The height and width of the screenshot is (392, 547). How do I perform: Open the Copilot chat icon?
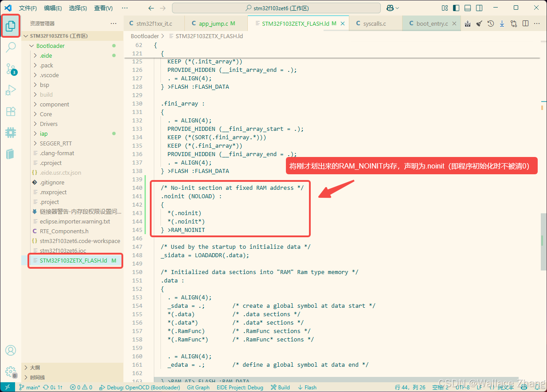pos(390,8)
